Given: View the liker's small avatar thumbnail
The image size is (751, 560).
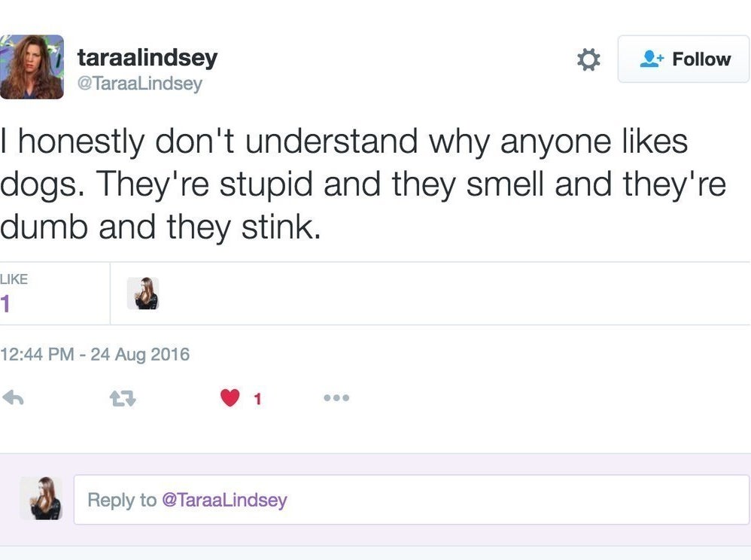Looking at the screenshot, I should [x=142, y=294].
